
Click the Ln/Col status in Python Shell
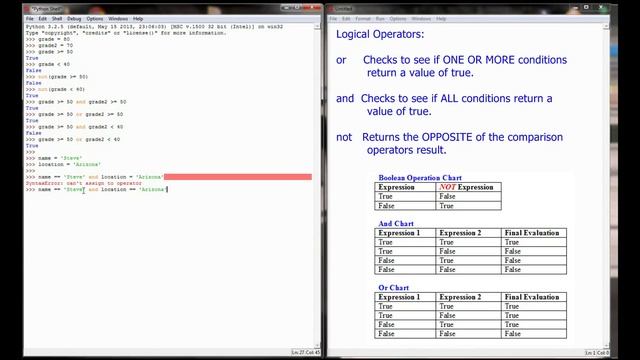306,352
